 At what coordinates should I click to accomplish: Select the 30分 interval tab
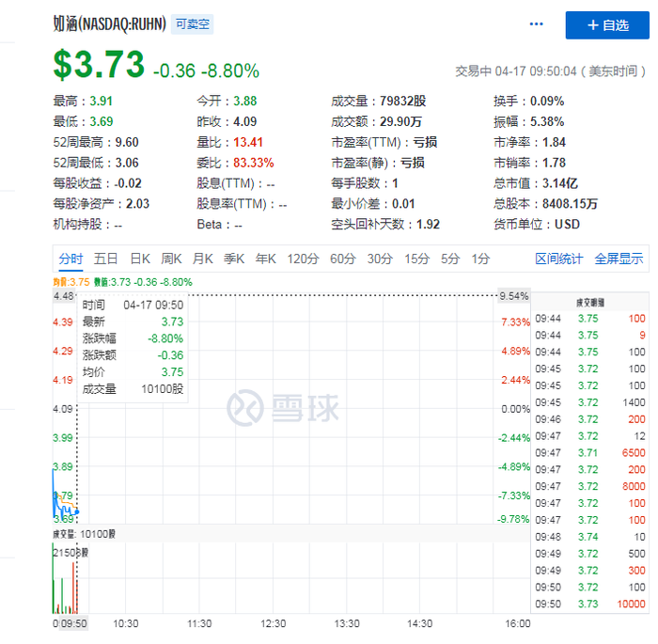[380, 259]
